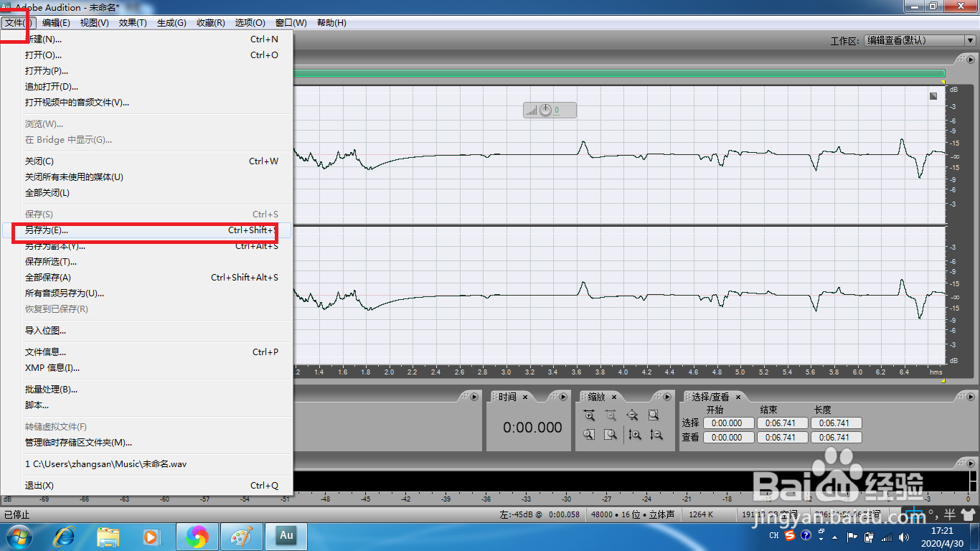Select 追加打开(D)... menu entry
The image size is (980, 551).
146,87
